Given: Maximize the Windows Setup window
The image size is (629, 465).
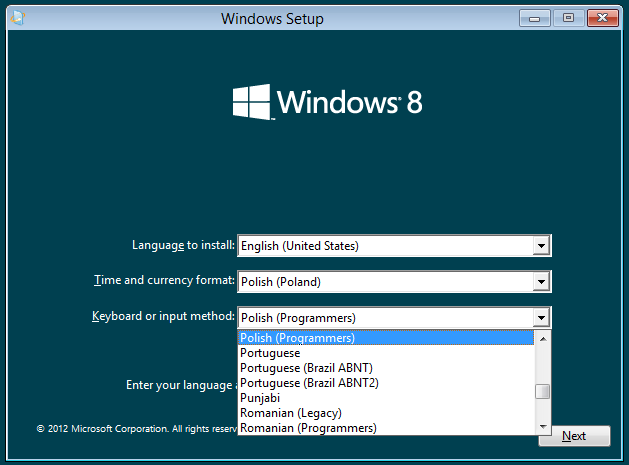Looking at the screenshot, I should click(x=568, y=18).
